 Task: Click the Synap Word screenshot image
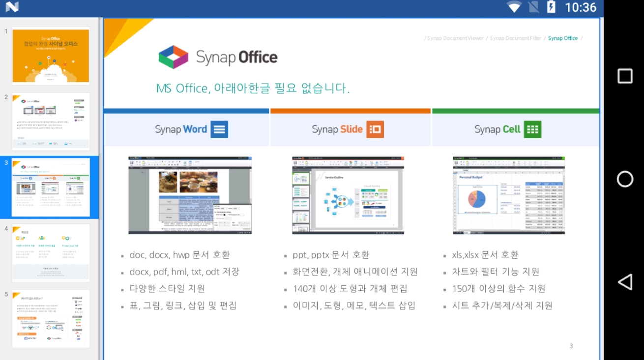click(x=190, y=195)
